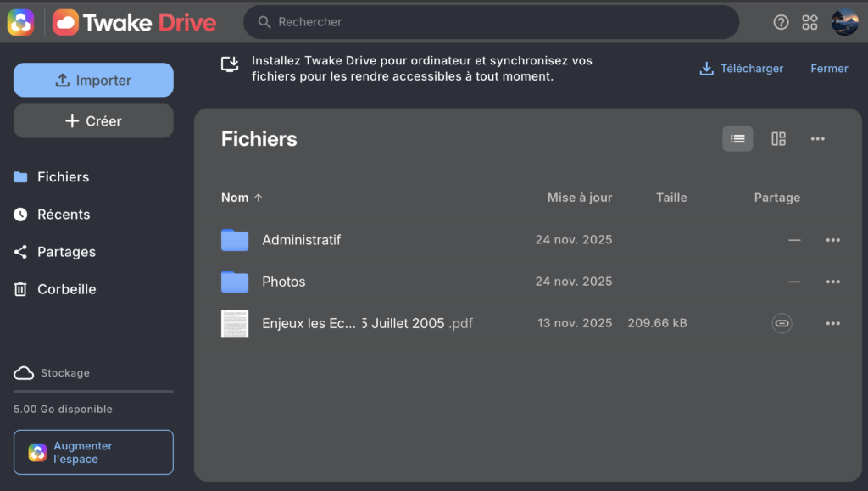The width and height of the screenshot is (868, 491).
Task: Click the share link icon on the PDF row
Action: (782, 323)
